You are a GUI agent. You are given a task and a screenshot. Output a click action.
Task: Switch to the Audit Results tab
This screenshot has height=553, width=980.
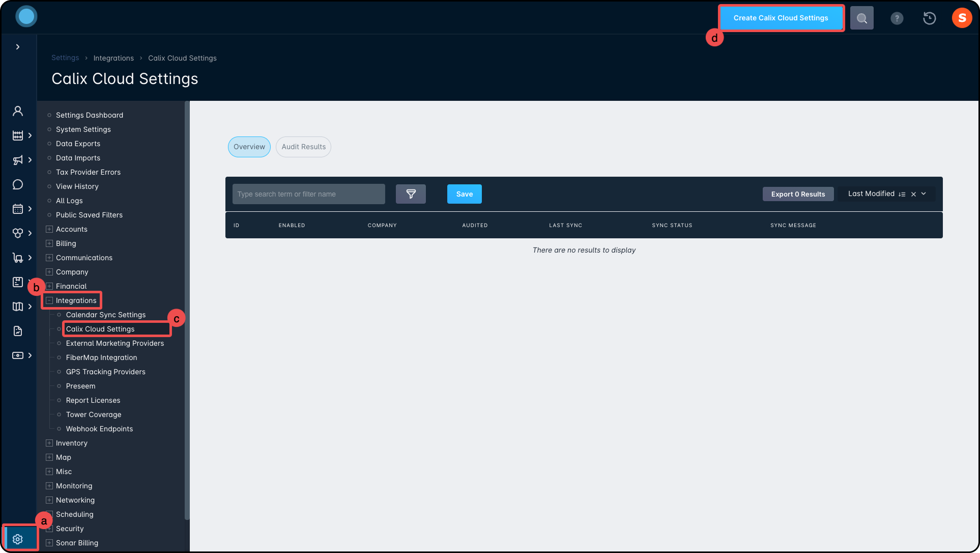[303, 147]
